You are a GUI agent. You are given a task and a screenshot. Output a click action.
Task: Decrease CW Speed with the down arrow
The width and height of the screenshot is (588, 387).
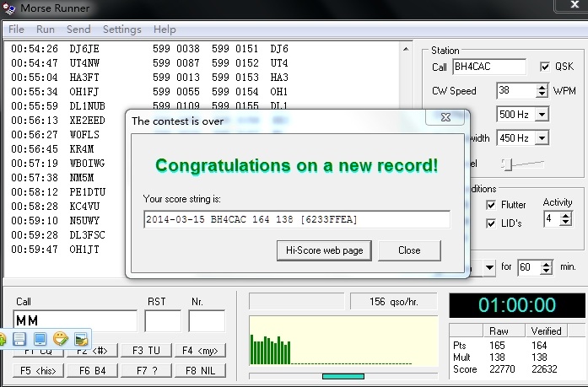pos(542,94)
